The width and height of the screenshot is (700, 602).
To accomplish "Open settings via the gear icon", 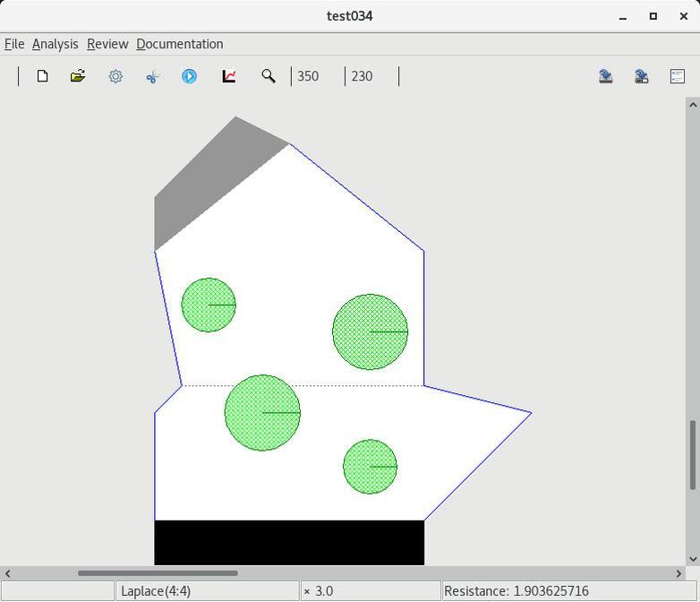I will [x=115, y=76].
